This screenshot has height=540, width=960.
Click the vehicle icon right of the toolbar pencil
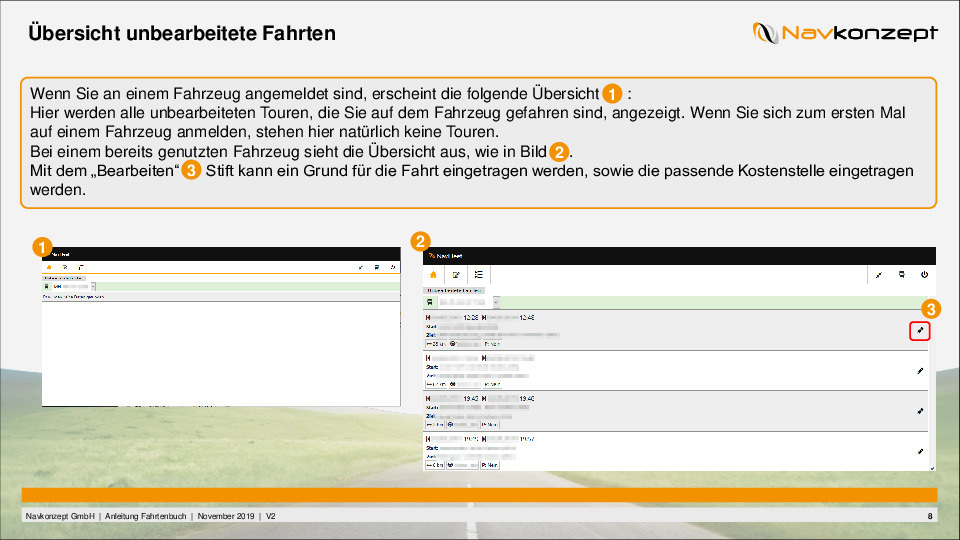[x=901, y=274]
